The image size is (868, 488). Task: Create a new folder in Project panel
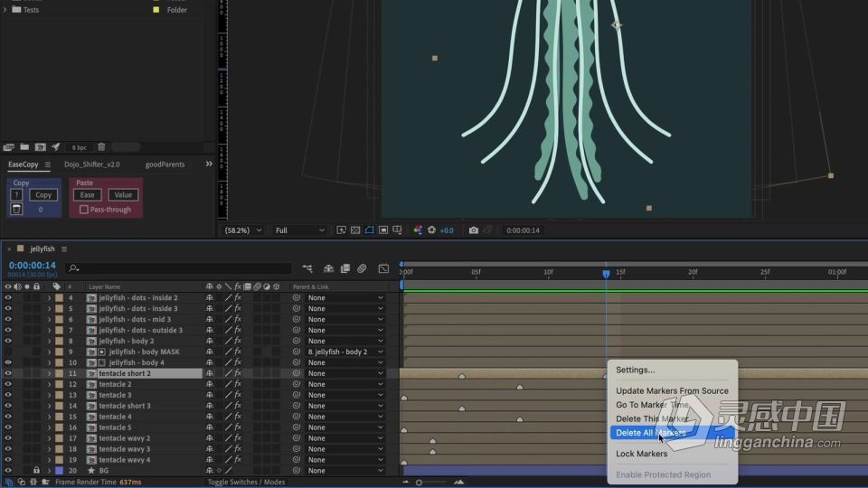[24, 147]
